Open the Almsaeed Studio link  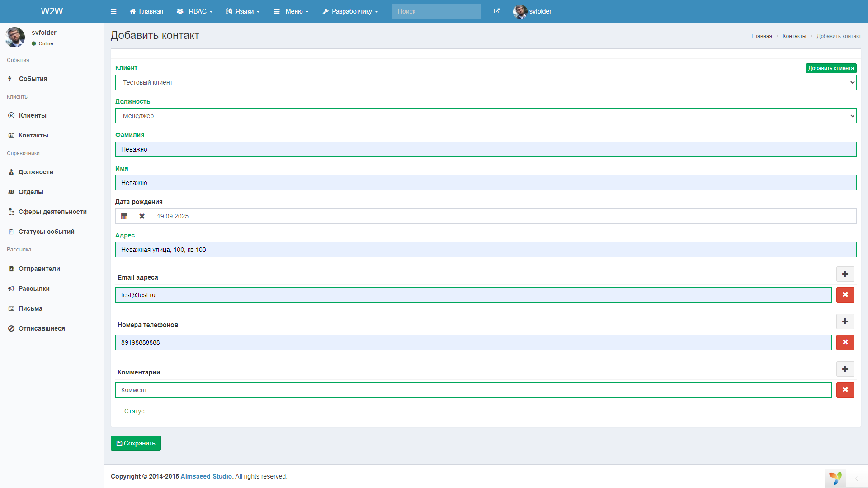[x=206, y=476]
